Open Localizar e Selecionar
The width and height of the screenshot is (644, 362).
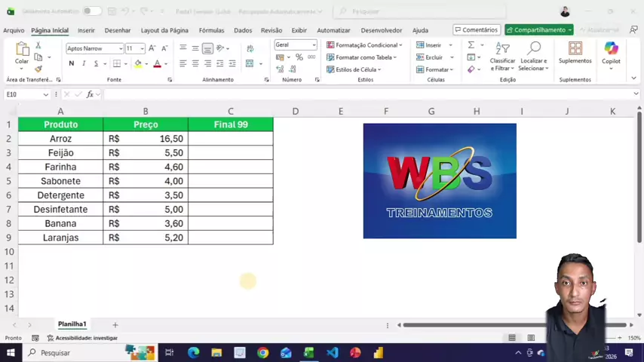(x=533, y=57)
